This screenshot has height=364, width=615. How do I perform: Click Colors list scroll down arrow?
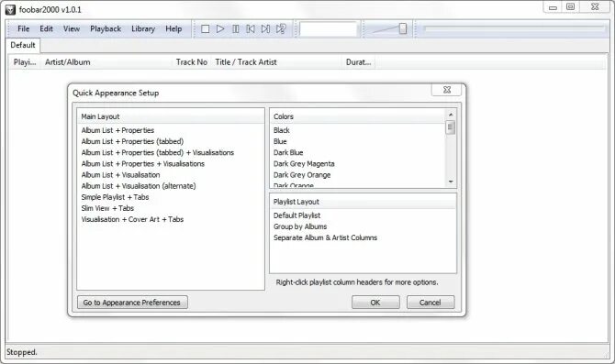[x=451, y=182]
